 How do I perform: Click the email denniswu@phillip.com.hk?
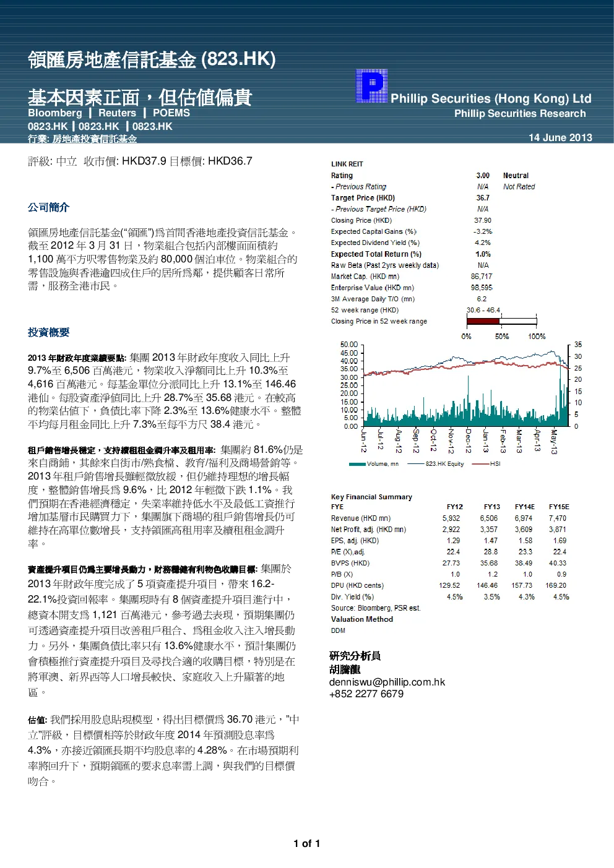click(387, 682)
